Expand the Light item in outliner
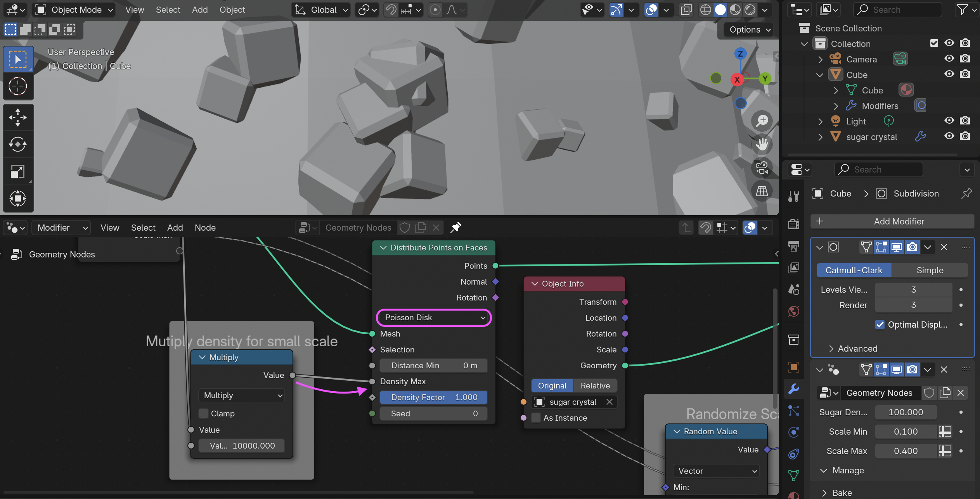 [x=820, y=121]
